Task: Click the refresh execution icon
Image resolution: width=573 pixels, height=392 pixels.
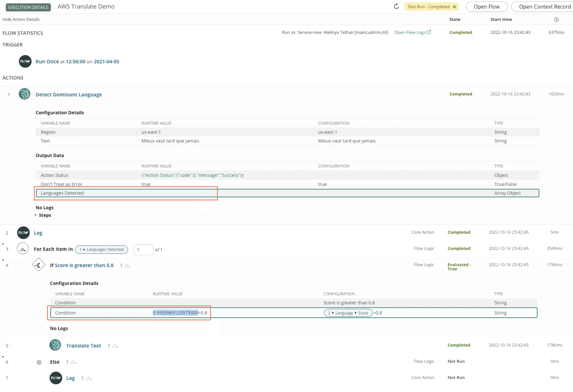Action: coord(396,6)
